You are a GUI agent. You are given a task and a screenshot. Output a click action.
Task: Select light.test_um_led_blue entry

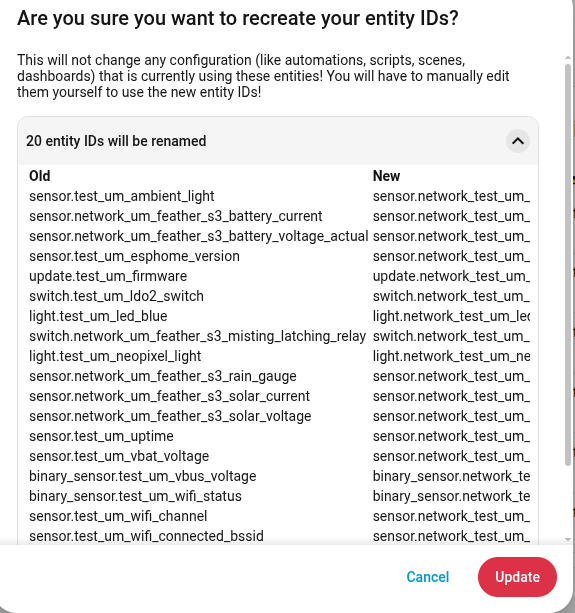point(98,316)
